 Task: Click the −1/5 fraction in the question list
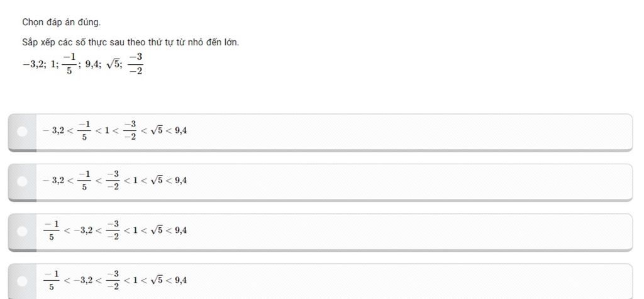69,64
